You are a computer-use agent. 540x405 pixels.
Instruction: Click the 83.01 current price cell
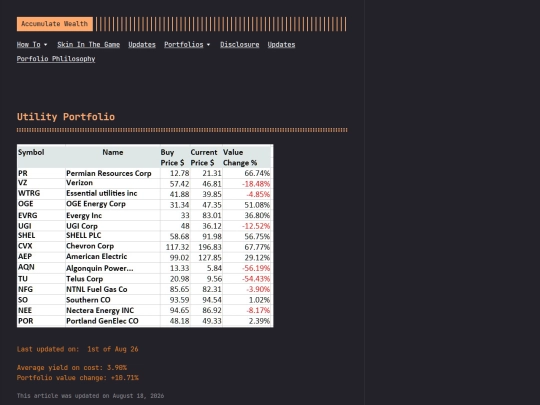[212, 216]
